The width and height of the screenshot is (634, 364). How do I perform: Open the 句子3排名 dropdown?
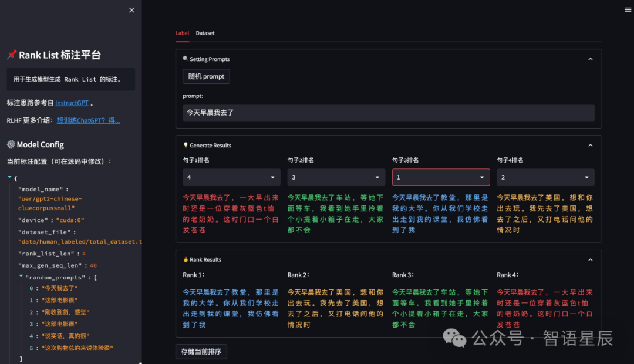(441, 177)
